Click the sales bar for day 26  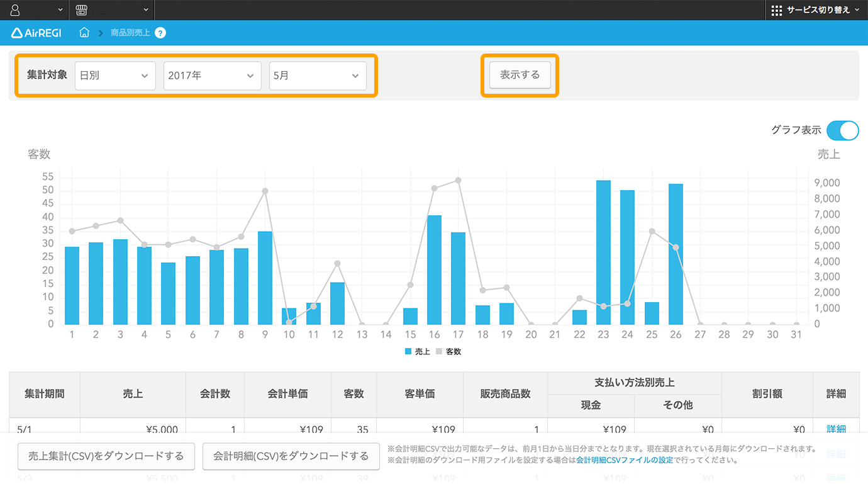pos(676,254)
